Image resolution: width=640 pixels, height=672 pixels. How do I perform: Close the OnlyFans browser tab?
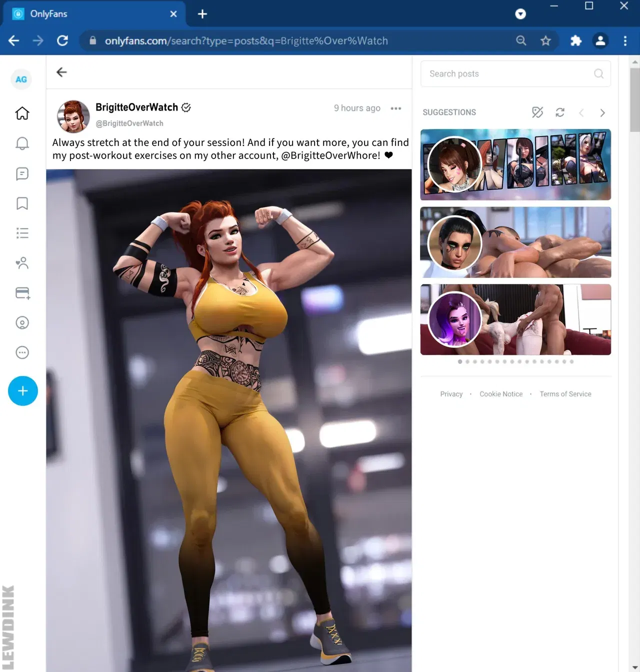[173, 14]
